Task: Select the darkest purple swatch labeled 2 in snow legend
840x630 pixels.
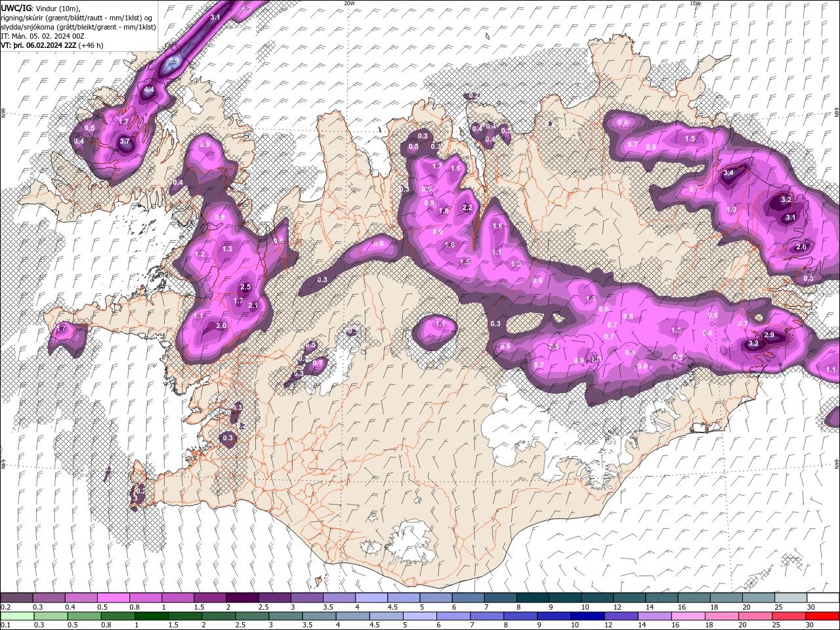Action: click(241, 598)
